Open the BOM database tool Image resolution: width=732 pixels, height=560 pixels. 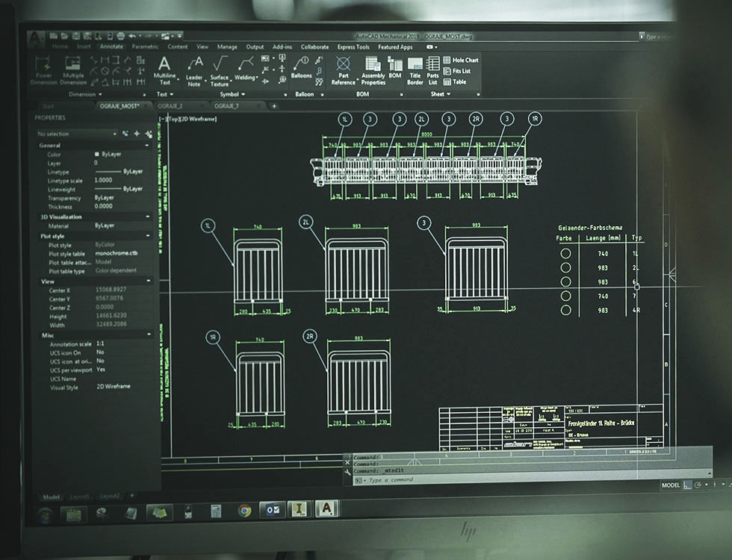point(395,68)
